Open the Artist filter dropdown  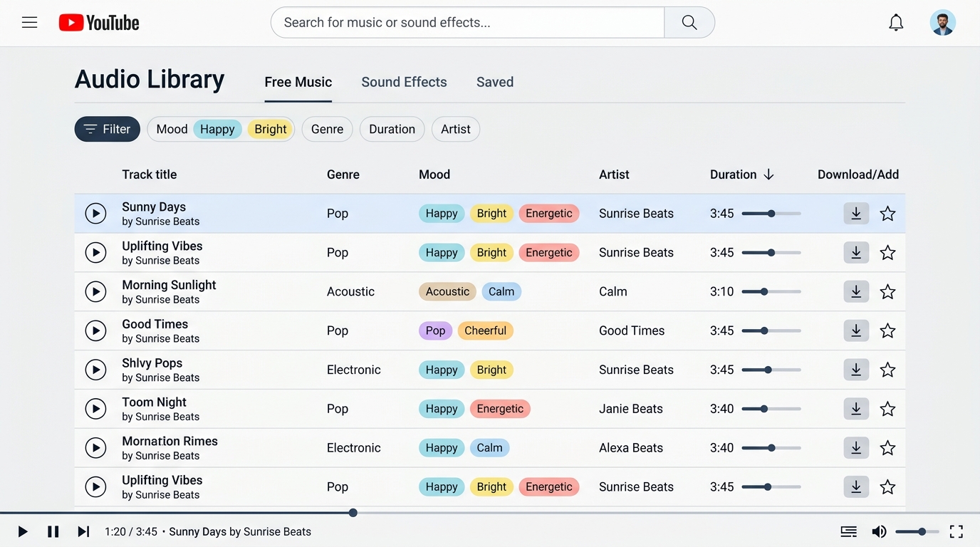pyautogui.click(x=456, y=129)
